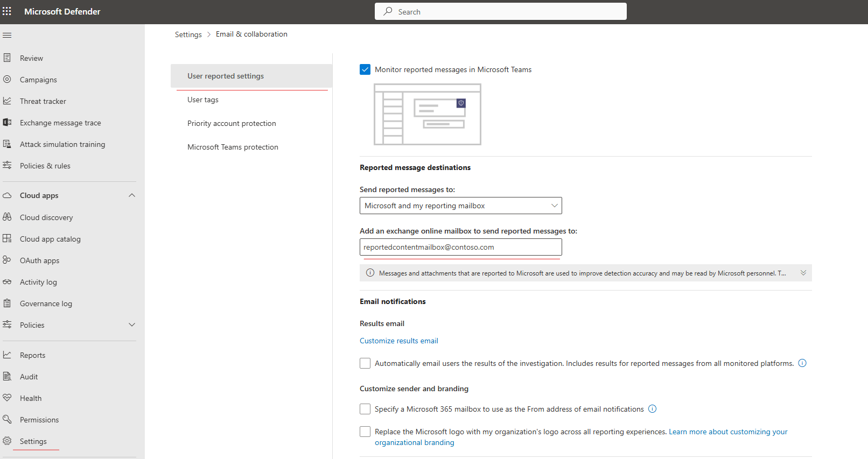This screenshot has height=459, width=868.
Task: Click the Permissions key icon
Action: click(x=7, y=419)
